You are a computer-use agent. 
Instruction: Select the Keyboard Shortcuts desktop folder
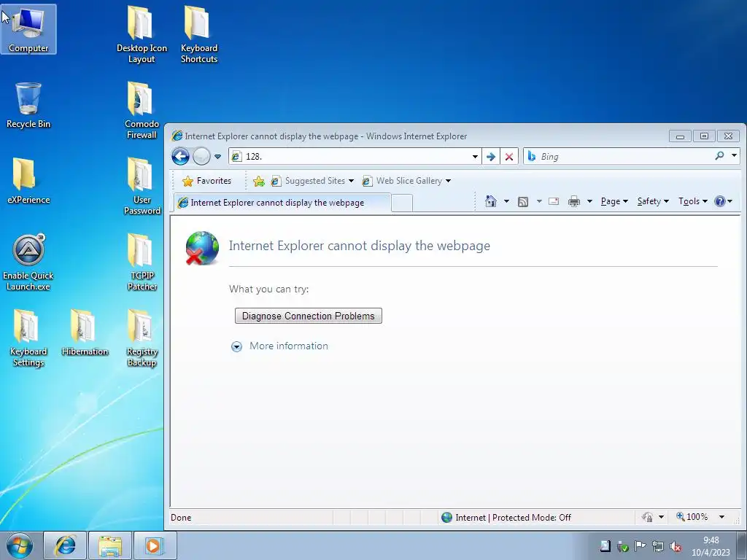(x=198, y=34)
